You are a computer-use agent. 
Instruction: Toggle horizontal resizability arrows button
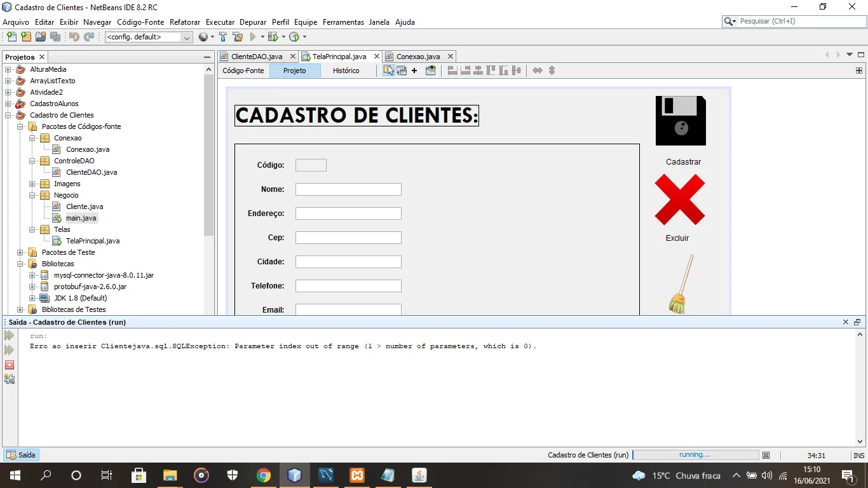(x=538, y=71)
